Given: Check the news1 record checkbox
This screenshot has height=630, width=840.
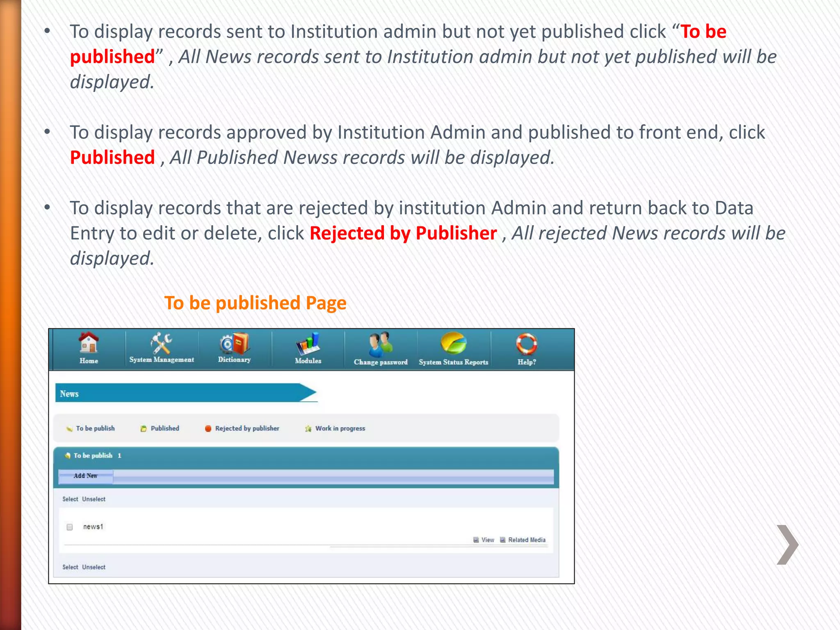Looking at the screenshot, I should click(x=70, y=527).
